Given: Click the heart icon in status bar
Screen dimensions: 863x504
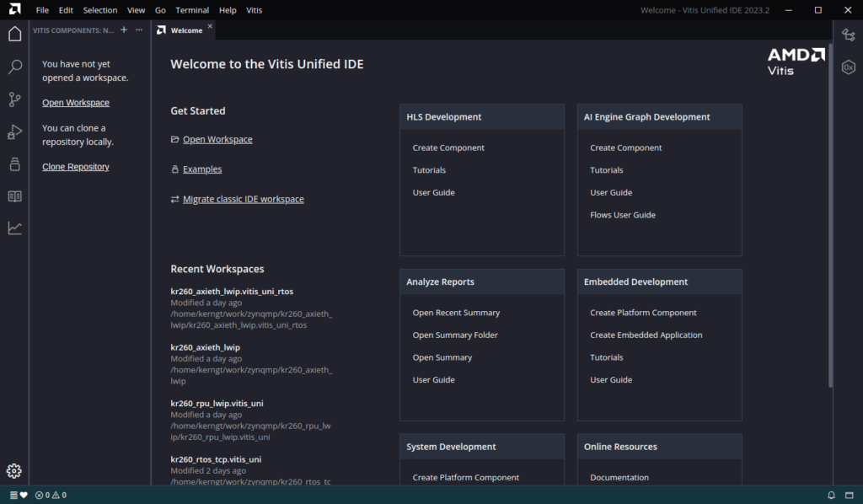Looking at the screenshot, I should click(x=24, y=496).
